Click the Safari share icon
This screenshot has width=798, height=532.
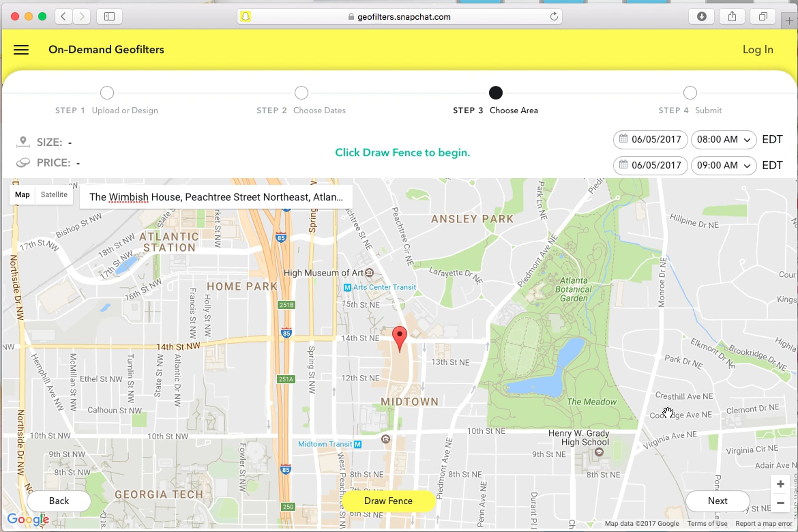pos(732,16)
